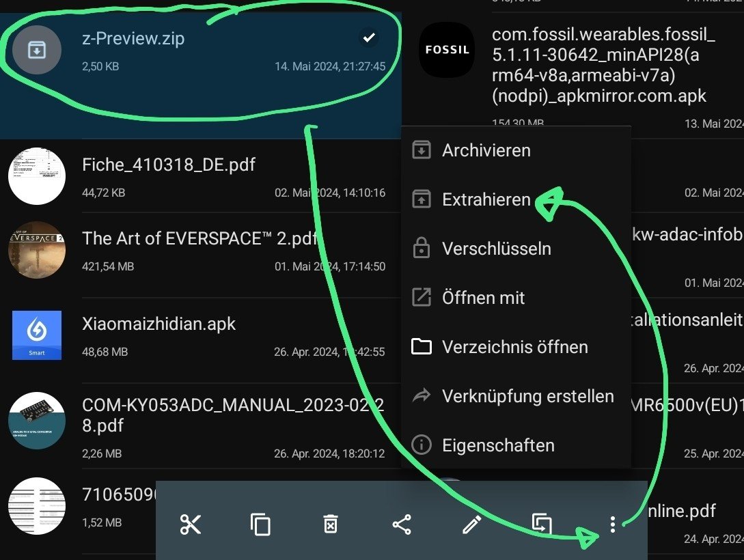744x560 pixels.
Task: Tap the Xiaomaizhidian.apk Smart icon
Action: [x=37, y=335]
